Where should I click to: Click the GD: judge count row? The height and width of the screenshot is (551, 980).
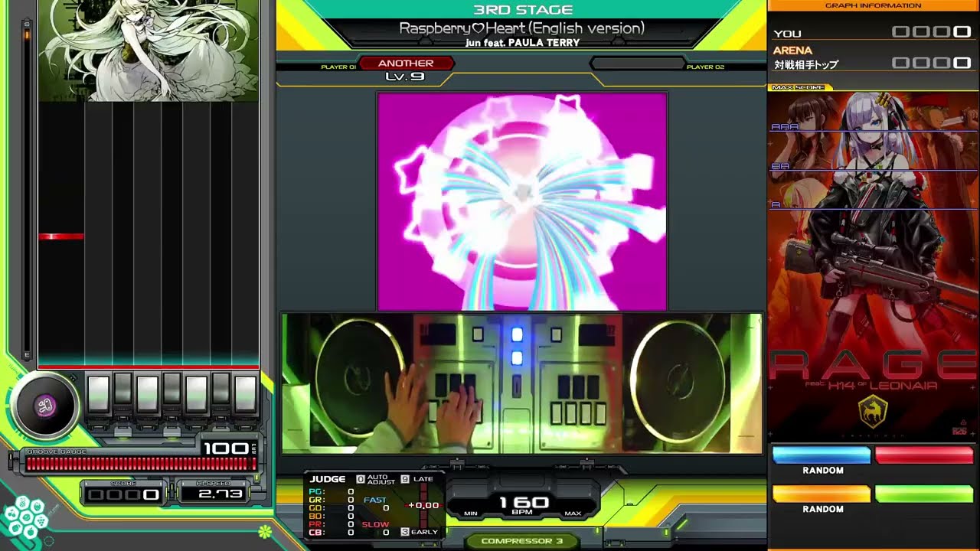(x=332, y=508)
